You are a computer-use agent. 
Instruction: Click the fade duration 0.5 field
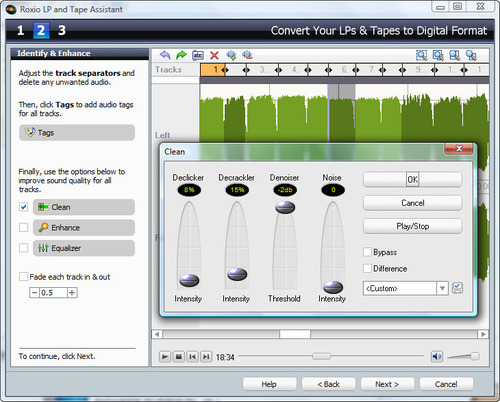coord(53,293)
